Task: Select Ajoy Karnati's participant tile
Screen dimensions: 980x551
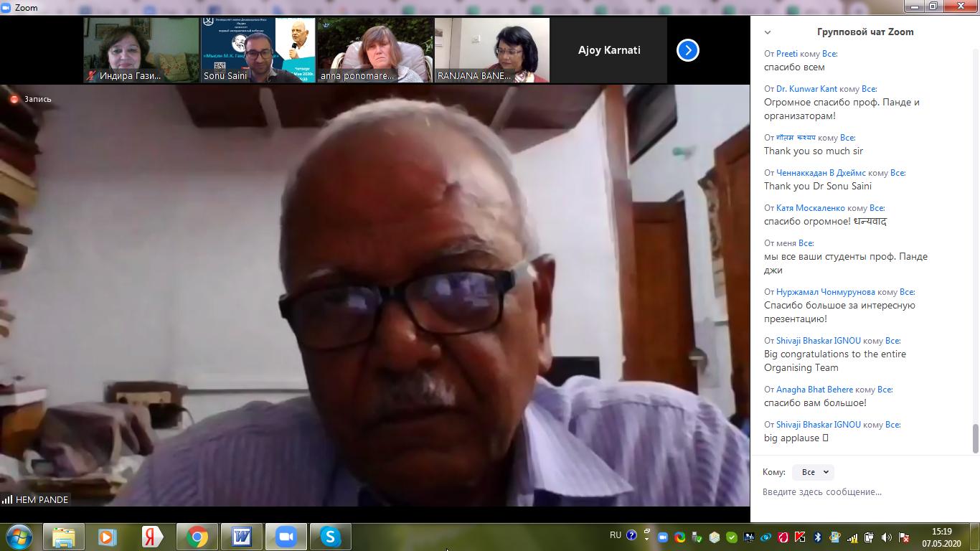Action: coord(609,50)
